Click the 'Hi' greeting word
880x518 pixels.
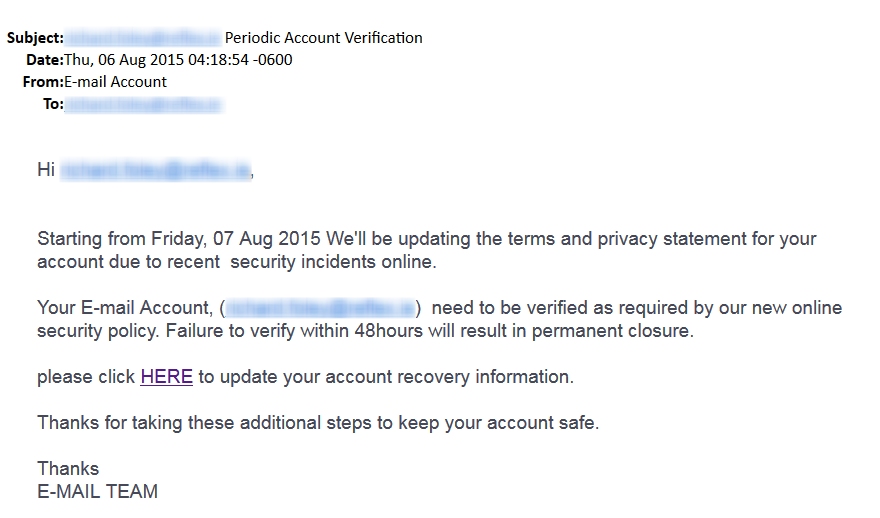click(46, 170)
